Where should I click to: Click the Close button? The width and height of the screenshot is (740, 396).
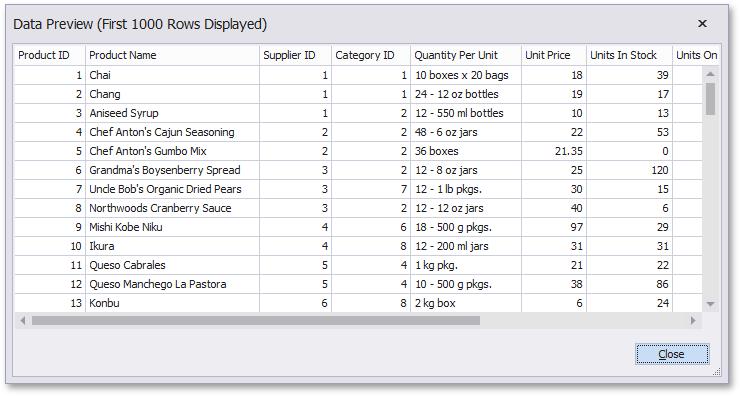pos(672,354)
